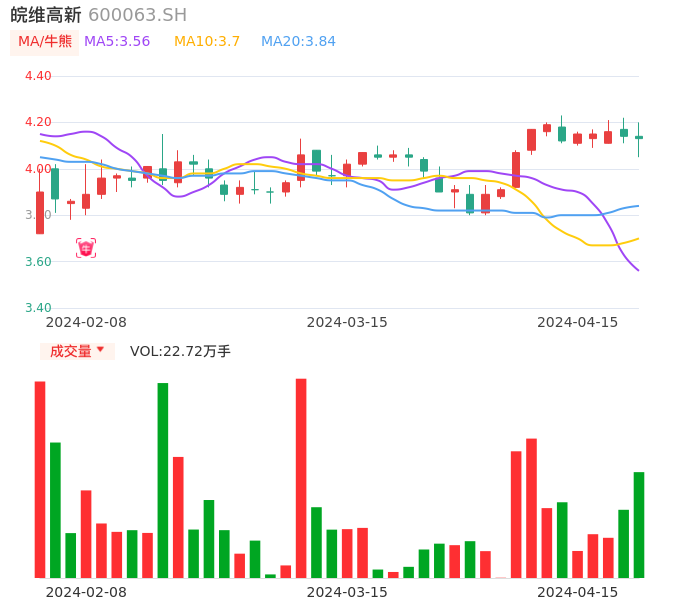Click the stock code 600063.SH

[x=137, y=15]
